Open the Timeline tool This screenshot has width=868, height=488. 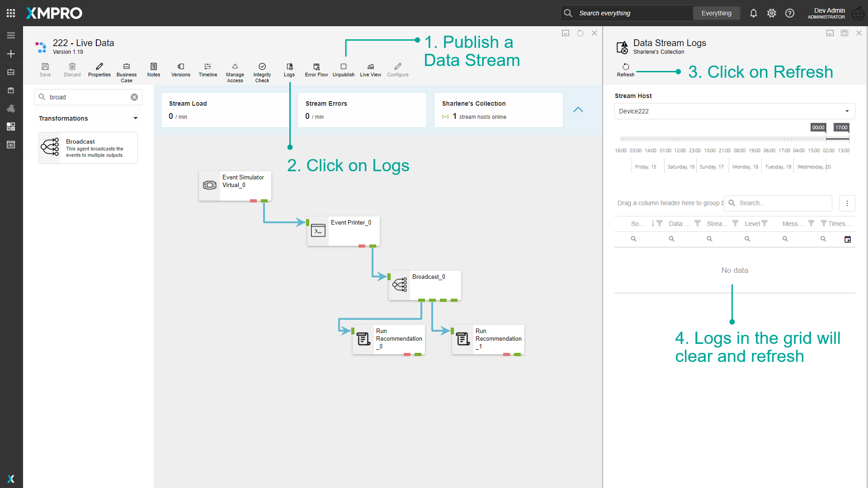(x=208, y=70)
